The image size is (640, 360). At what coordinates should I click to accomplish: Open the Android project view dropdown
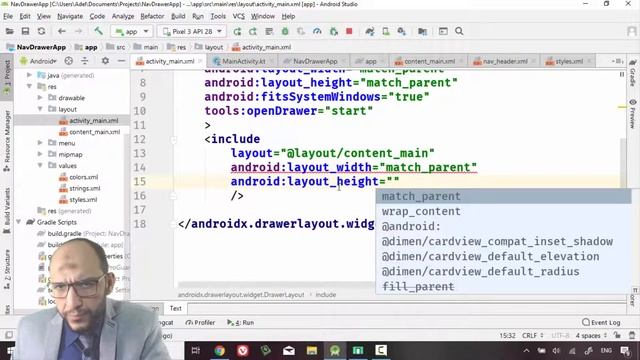point(38,61)
